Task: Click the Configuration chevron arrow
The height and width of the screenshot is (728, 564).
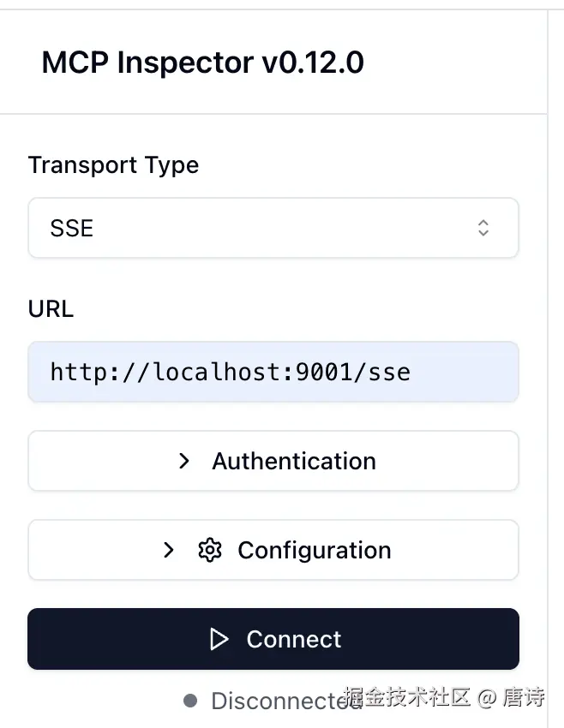Action: (169, 550)
